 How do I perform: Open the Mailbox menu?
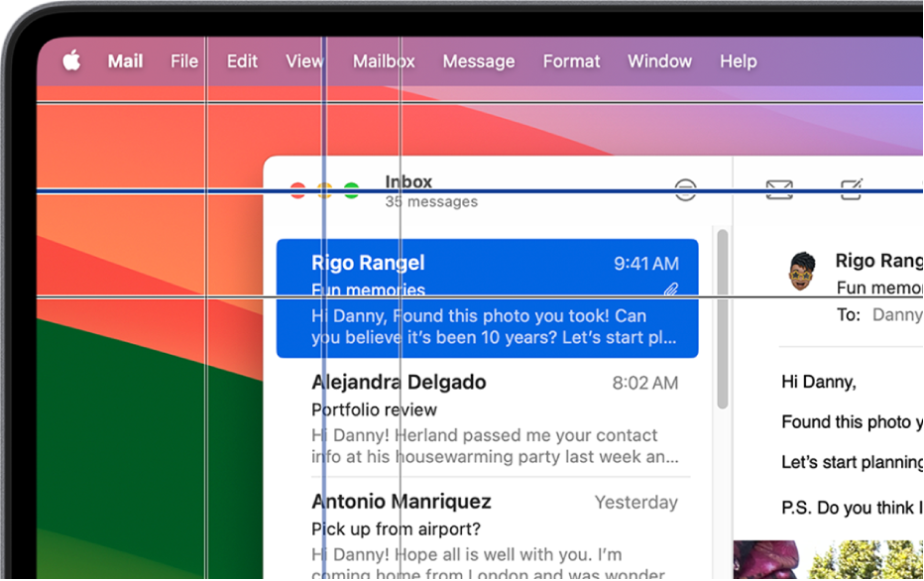[384, 61]
